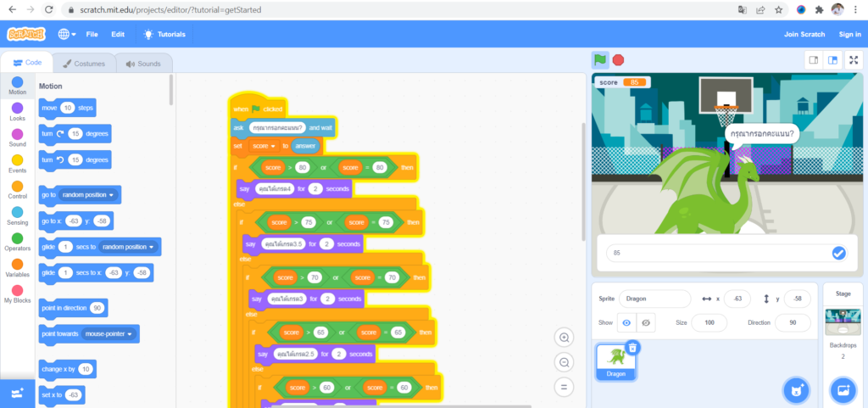This screenshot has width=868, height=408.
Task: Hide the Dragon sprite with crossed-eye icon
Action: pyautogui.click(x=646, y=322)
